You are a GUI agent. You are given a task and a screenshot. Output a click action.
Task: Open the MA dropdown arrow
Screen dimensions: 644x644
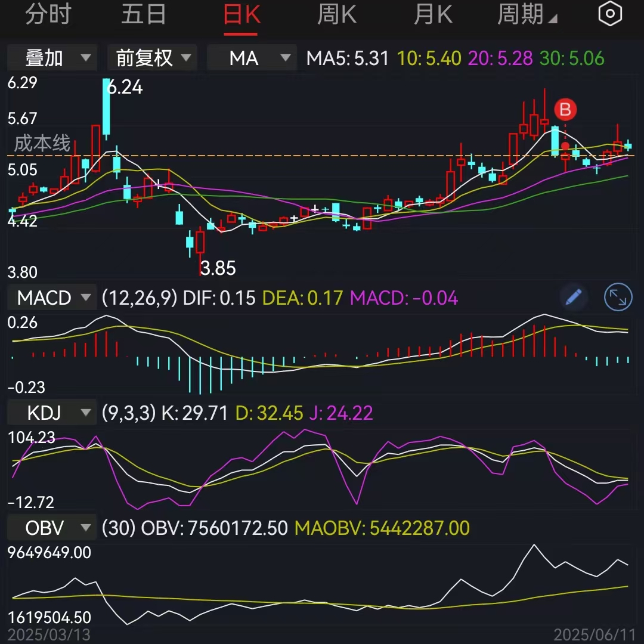pyautogui.click(x=287, y=58)
